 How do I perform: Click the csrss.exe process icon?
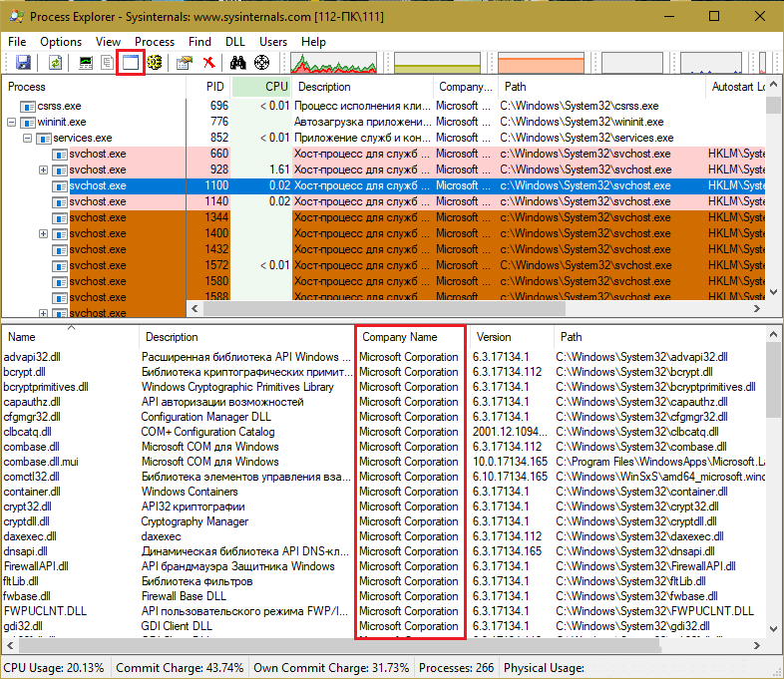tap(28, 107)
